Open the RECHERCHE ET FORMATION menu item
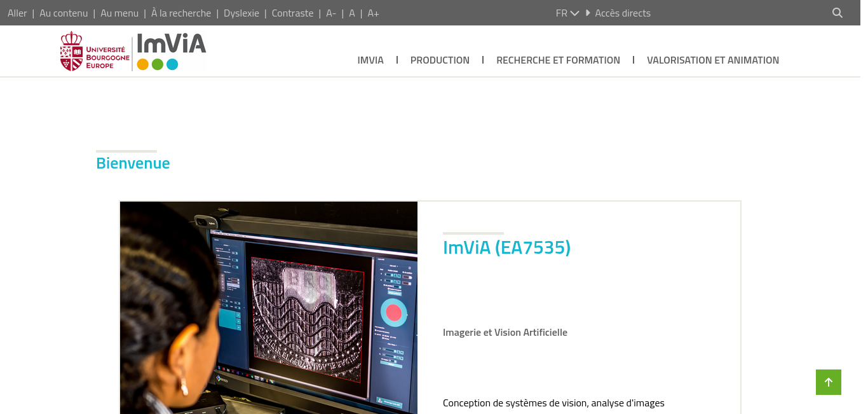This screenshot has height=414, width=868. (x=558, y=60)
